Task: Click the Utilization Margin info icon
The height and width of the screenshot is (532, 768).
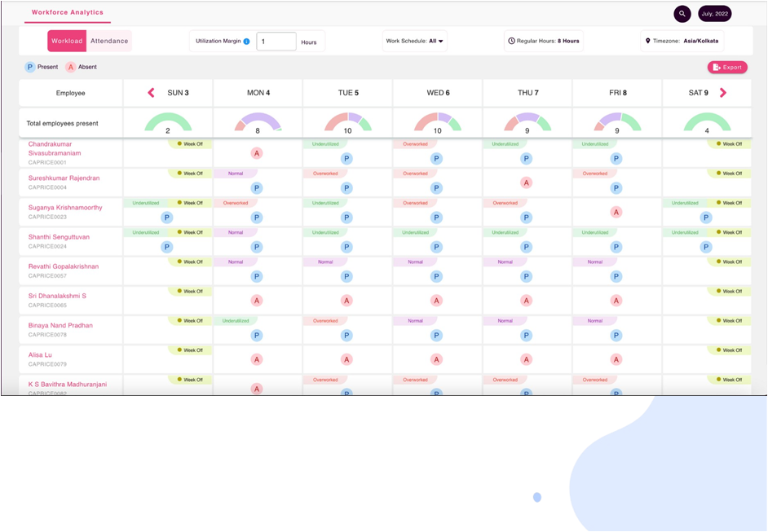Action: tap(246, 42)
